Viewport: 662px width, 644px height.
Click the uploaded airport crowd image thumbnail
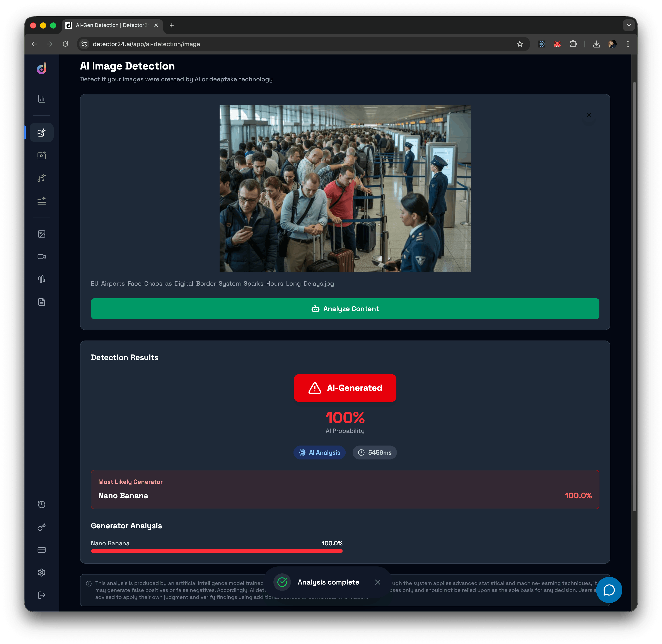click(x=345, y=188)
